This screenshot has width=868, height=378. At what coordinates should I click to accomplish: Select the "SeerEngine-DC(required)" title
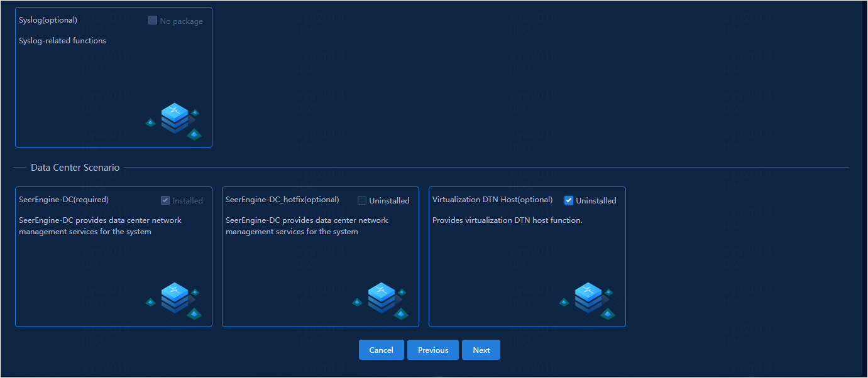[x=64, y=200]
